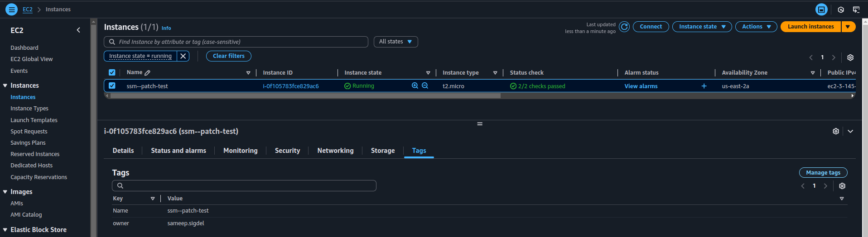Click the plus icon to add alarm

click(704, 86)
